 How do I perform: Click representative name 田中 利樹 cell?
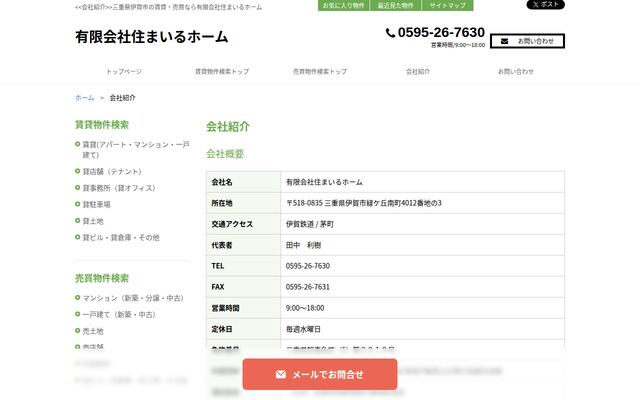[423, 245]
